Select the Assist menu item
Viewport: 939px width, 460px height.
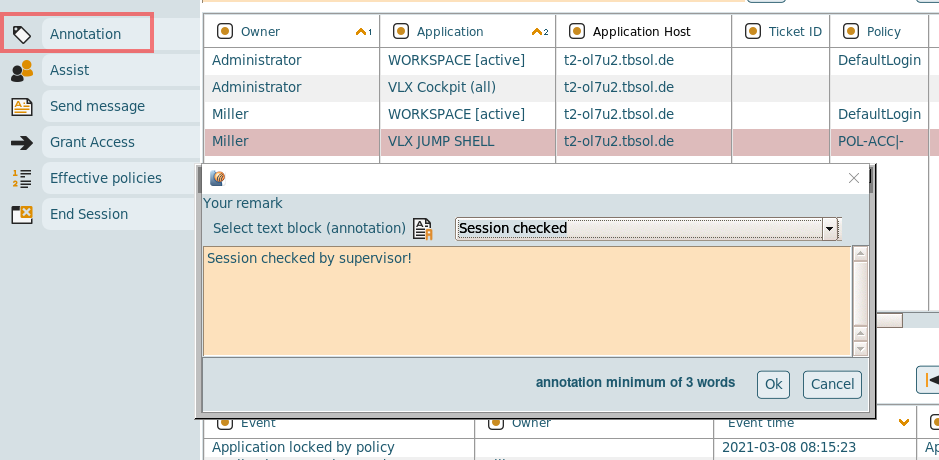[x=70, y=71]
